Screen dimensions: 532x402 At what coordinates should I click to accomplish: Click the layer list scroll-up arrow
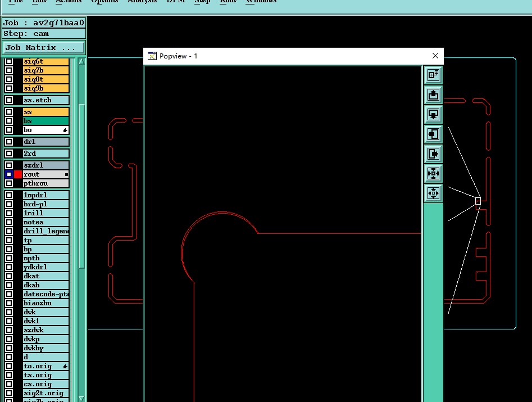pos(81,61)
